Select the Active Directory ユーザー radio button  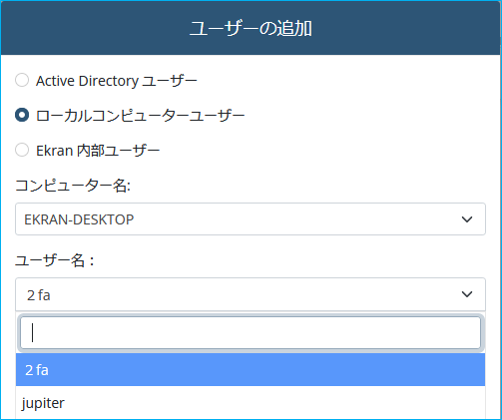22,80
